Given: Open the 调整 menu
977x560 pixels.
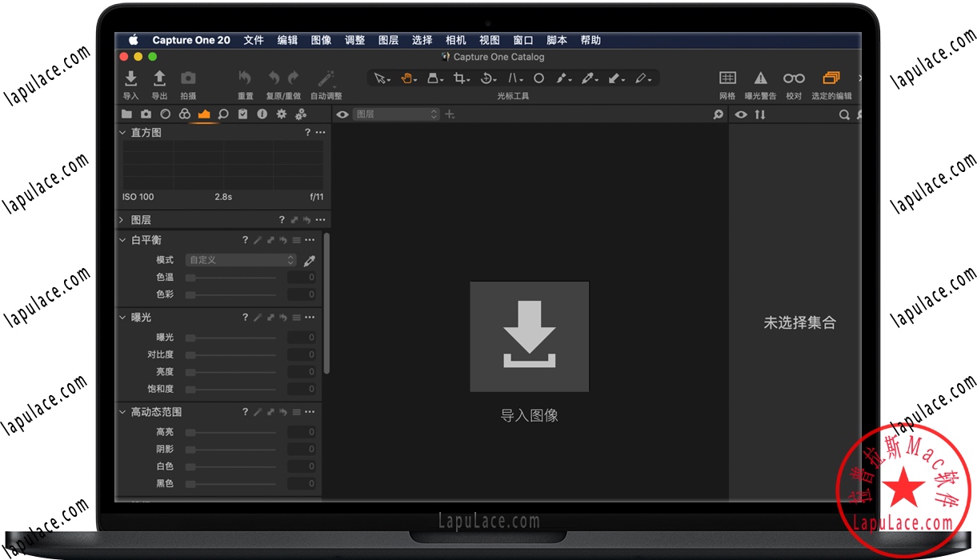Looking at the screenshot, I should tap(354, 40).
